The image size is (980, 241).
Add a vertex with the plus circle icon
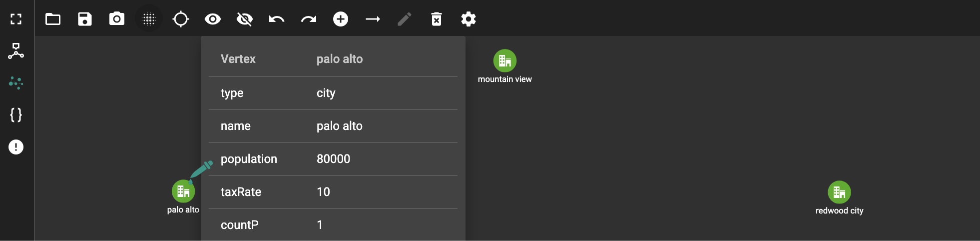[x=341, y=19]
